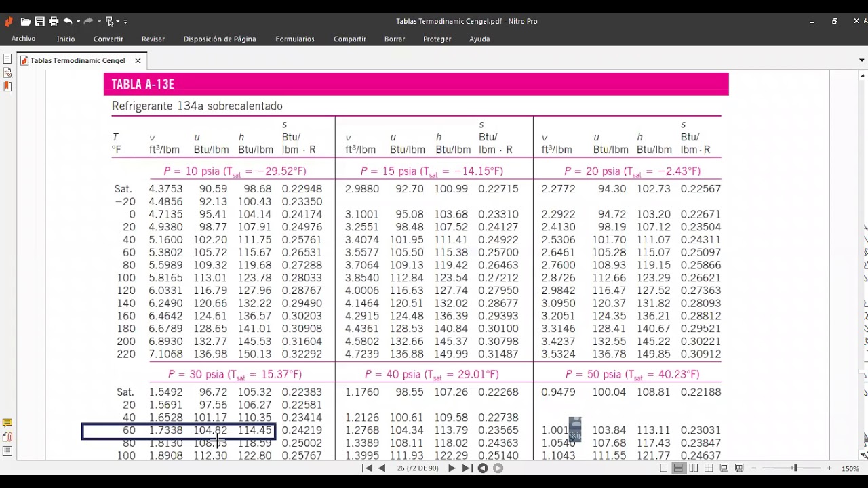This screenshot has height=488, width=868.
Task: Open the Ayuda ribbon tab
Action: [x=479, y=39]
